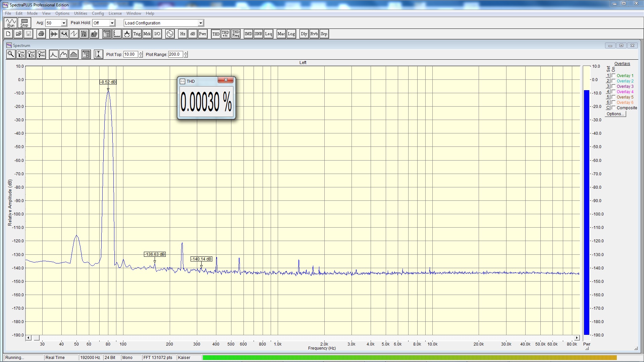The image size is (644, 362).
Task: Click the Plot Top value field
Action: [130, 54]
